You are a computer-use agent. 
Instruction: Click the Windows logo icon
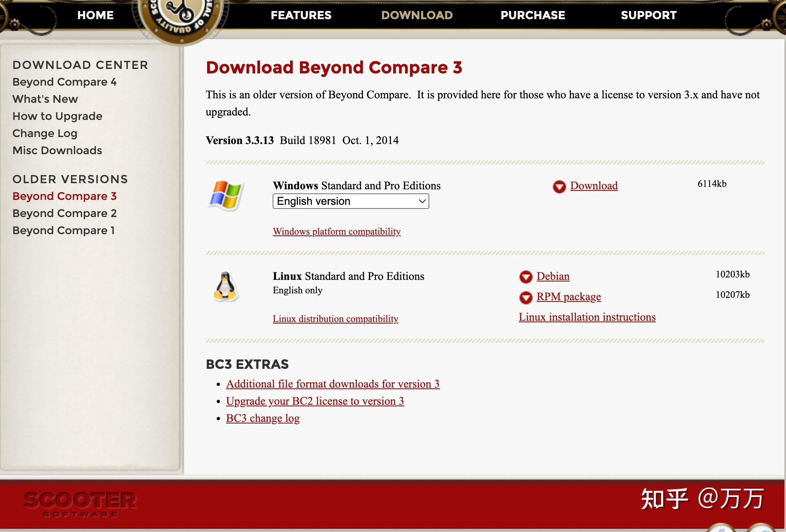pyautogui.click(x=226, y=195)
